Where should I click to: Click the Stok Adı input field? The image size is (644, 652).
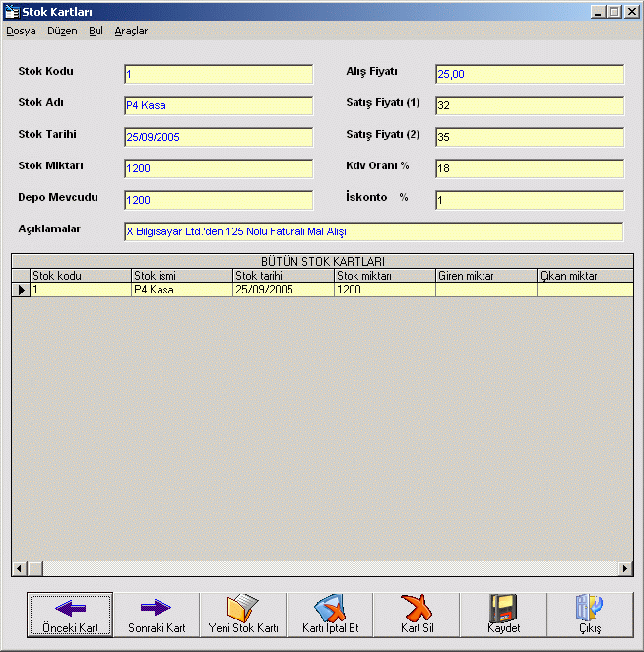coord(218,105)
